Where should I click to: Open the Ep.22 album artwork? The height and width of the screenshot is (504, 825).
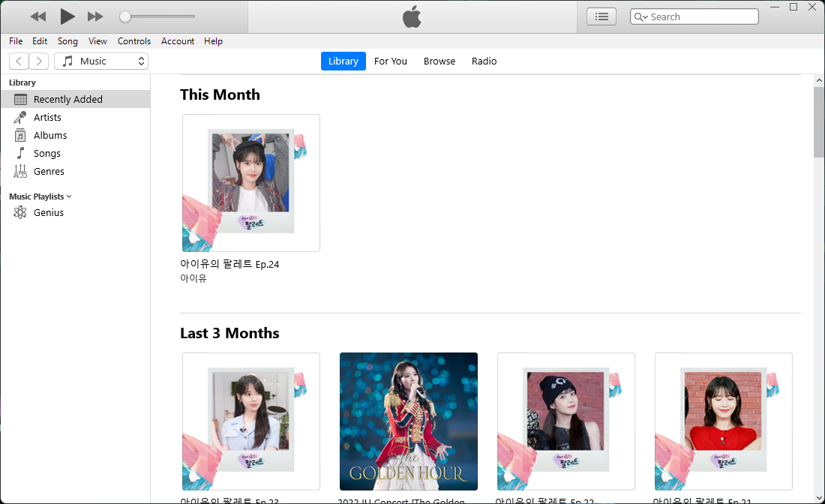(566, 421)
